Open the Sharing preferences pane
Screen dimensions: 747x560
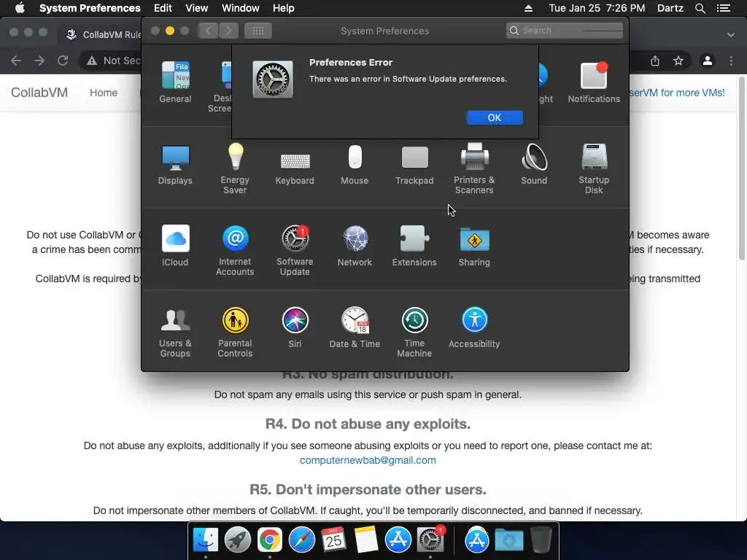(x=474, y=246)
